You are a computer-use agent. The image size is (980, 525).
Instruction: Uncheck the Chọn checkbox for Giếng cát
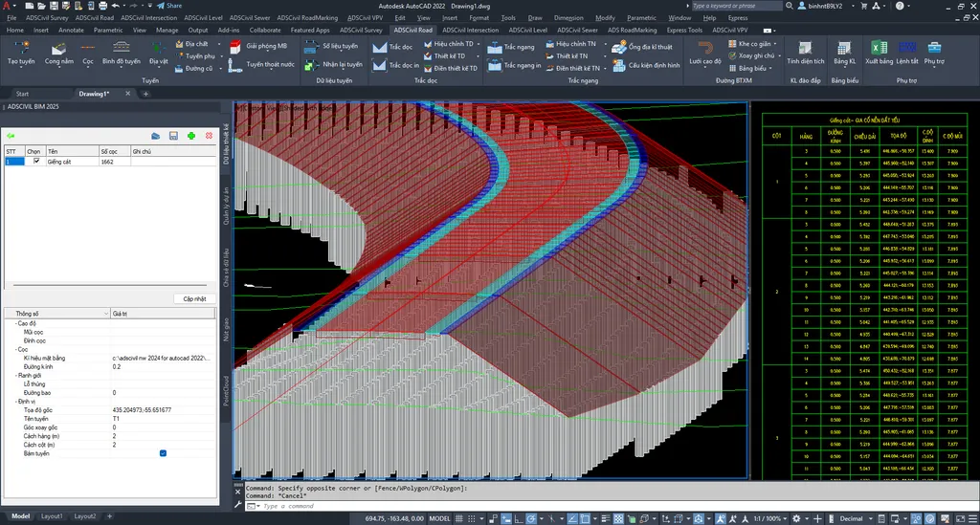tap(36, 161)
